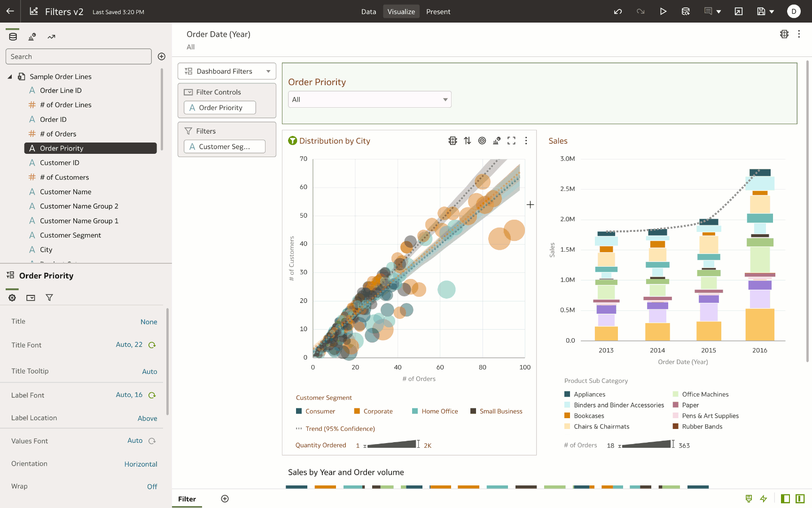Click the redo icon in the header

tap(640, 11)
